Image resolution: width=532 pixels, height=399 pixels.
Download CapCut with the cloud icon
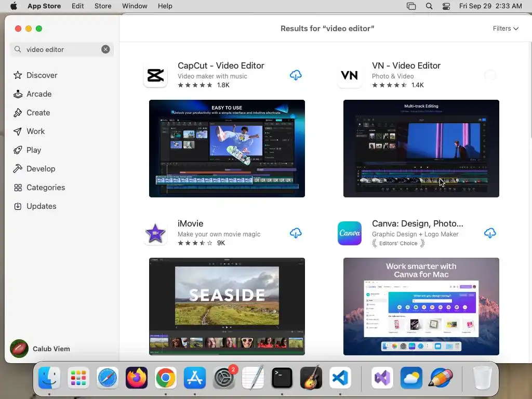click(x=296, y=75)
